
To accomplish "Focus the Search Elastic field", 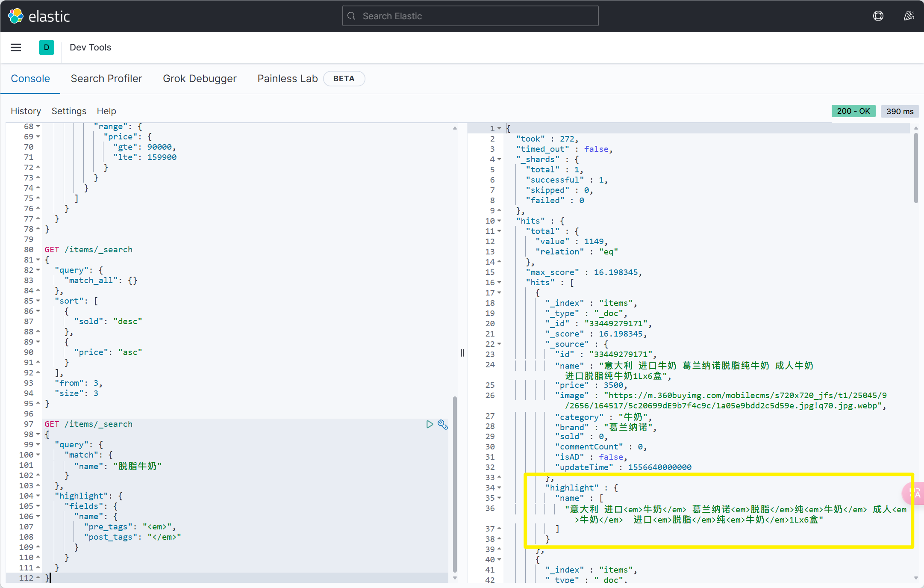I will tap(470, 16).
